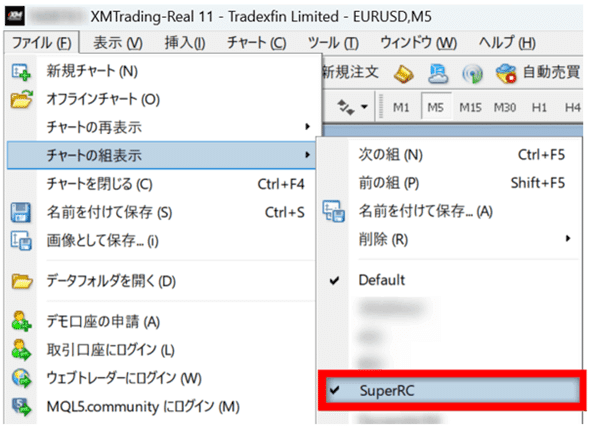
Task: Choose デモ口座の申請 (A) menu entry
Action: 162,321
